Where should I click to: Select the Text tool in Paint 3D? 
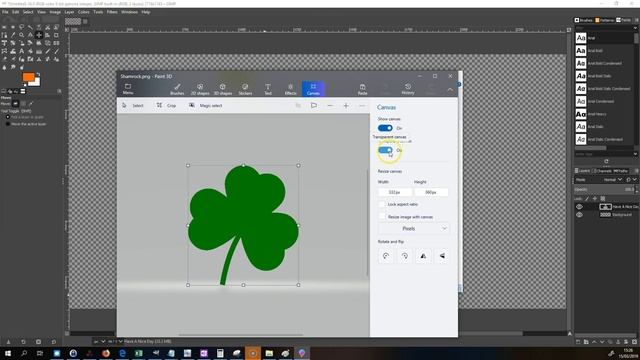pyautogui.click(x=268, y=89)
